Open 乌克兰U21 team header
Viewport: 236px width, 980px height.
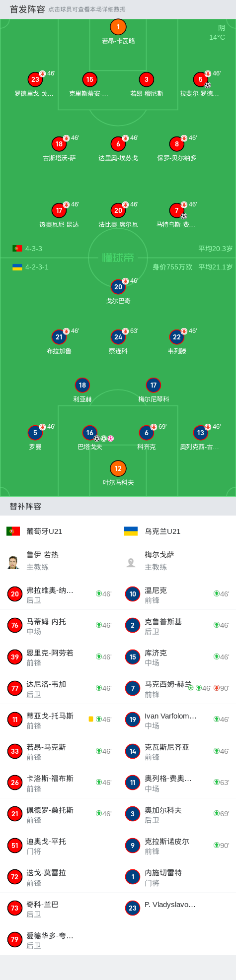(177, 531)
